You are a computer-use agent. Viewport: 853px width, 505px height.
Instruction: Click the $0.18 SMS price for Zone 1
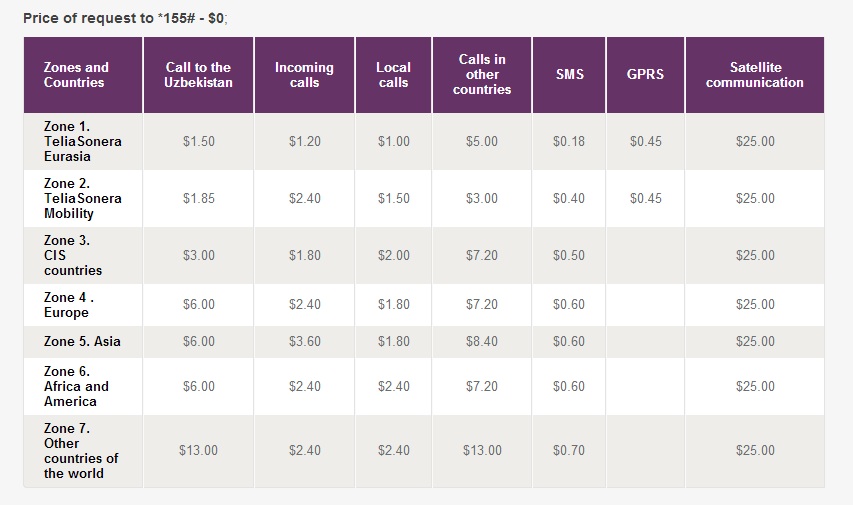pyautogui.click(x=569, y=142)
